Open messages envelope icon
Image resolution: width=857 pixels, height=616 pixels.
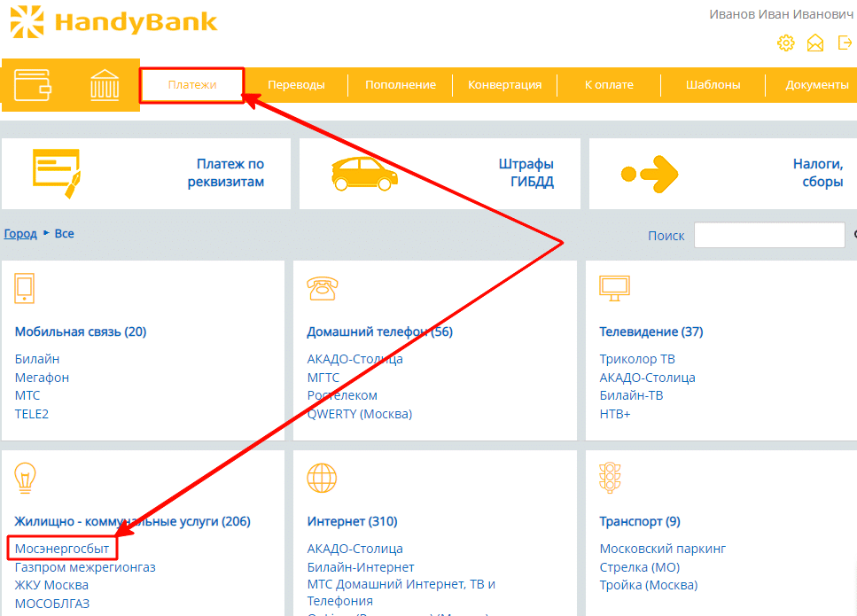pyautogui.click(x=815, y=43)
